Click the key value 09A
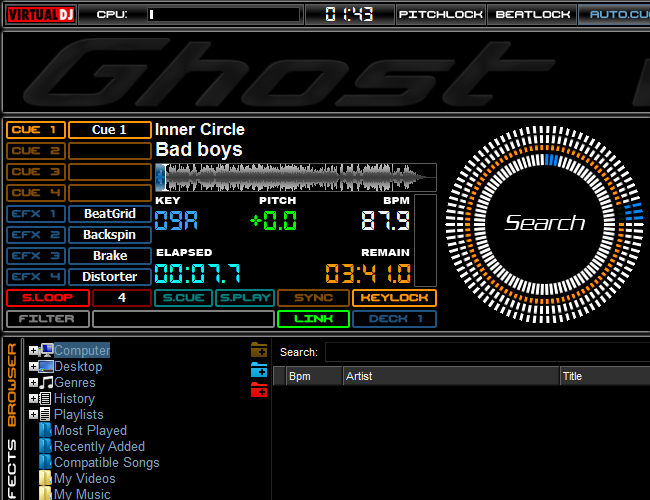Viewport: 650px width, 500px height. coord(176,221)
